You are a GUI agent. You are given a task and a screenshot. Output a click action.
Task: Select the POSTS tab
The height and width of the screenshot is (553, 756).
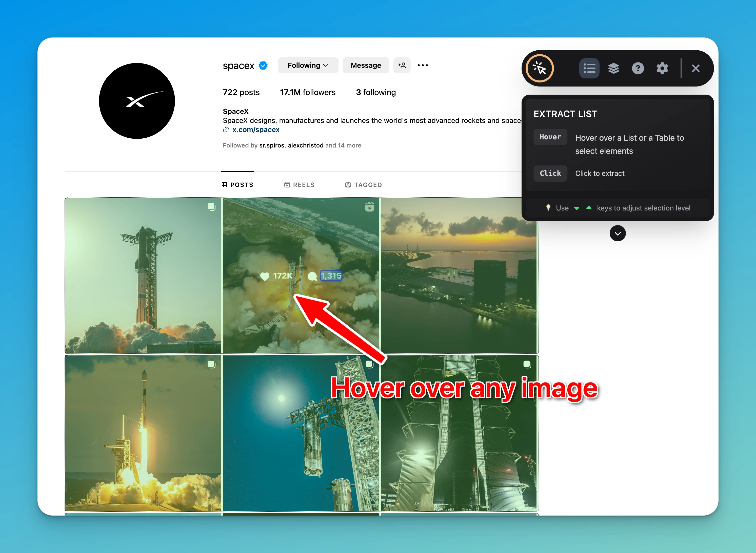pos(238,185)
